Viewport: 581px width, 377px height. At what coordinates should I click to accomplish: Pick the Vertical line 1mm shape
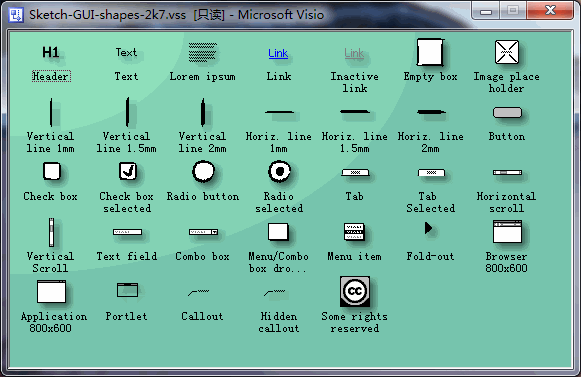click(x=51, y=112)
